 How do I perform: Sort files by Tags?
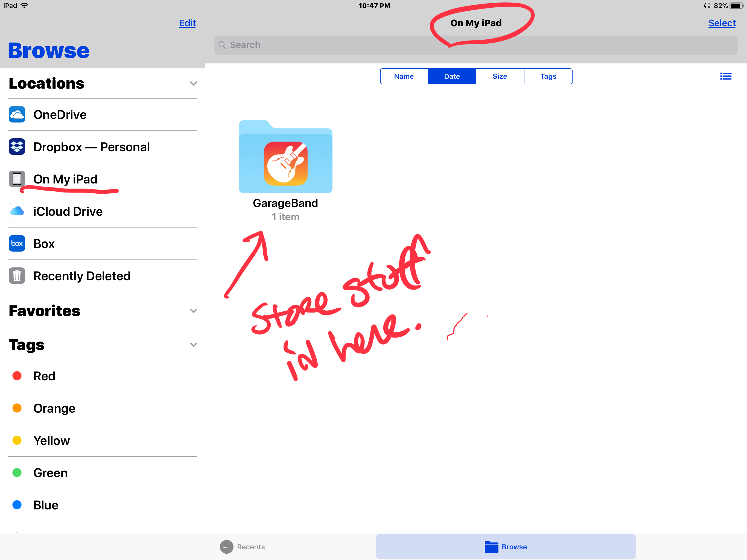click(x=548, y=76)
